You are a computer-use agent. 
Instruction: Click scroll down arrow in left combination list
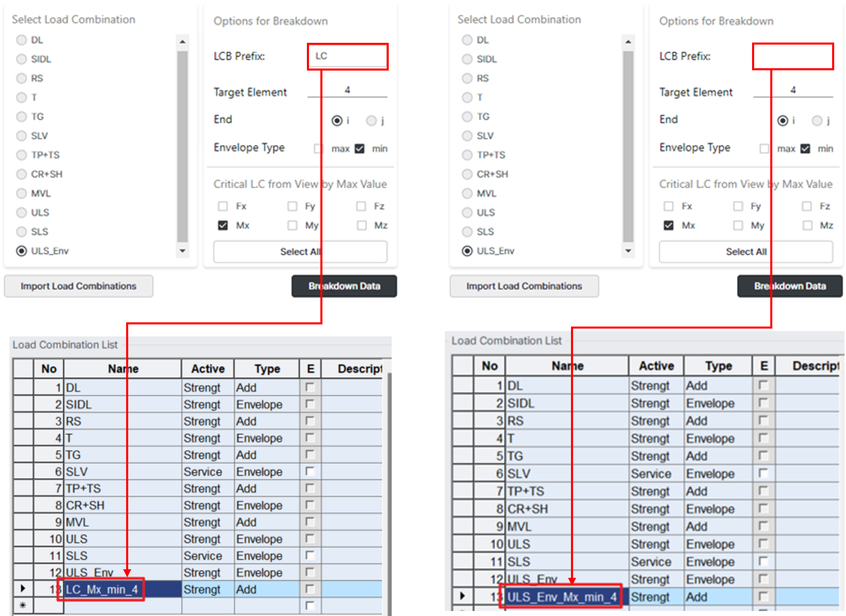(183, 251)
